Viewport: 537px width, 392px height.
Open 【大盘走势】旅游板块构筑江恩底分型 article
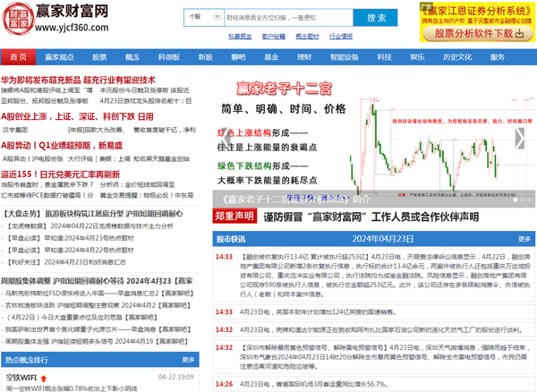point(92,214)
